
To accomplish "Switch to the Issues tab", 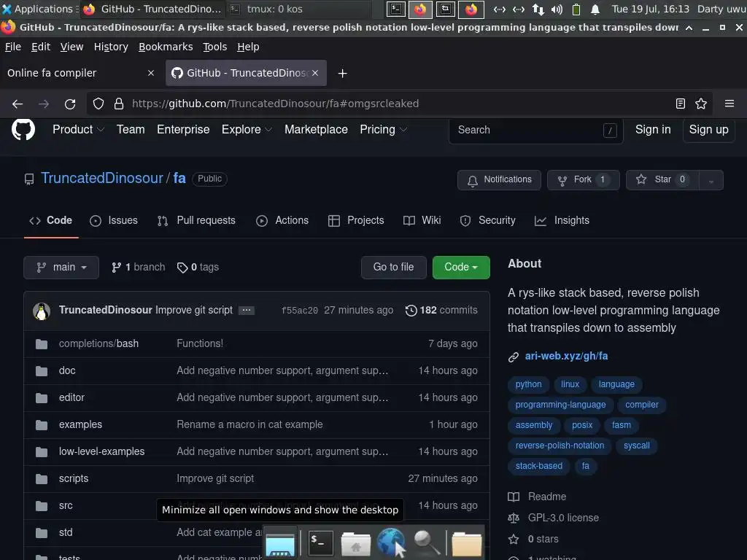I will click(114, 220).
